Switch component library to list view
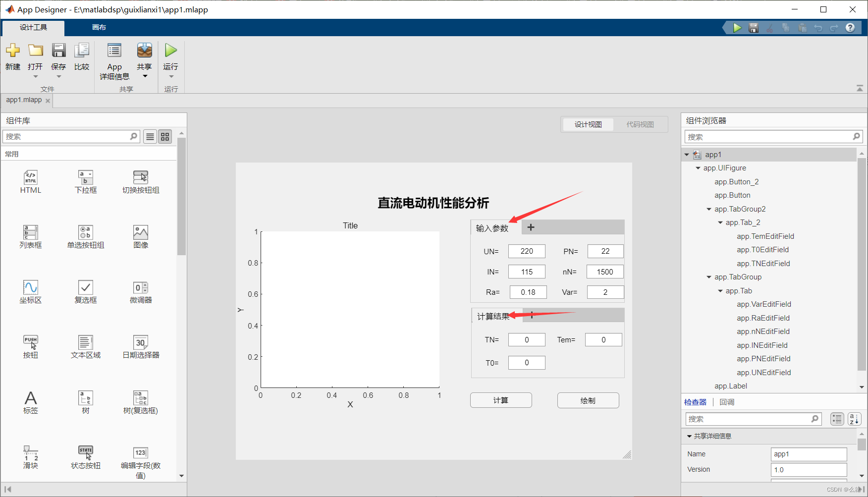 coord(150,136)
